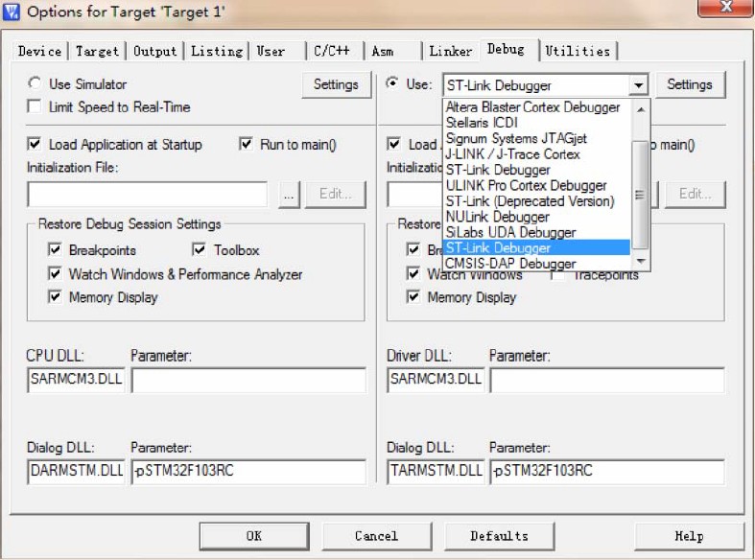Viewport: 755px width, 560px height.
Task: Open simulator Settings button
Action: coord(336,84)
